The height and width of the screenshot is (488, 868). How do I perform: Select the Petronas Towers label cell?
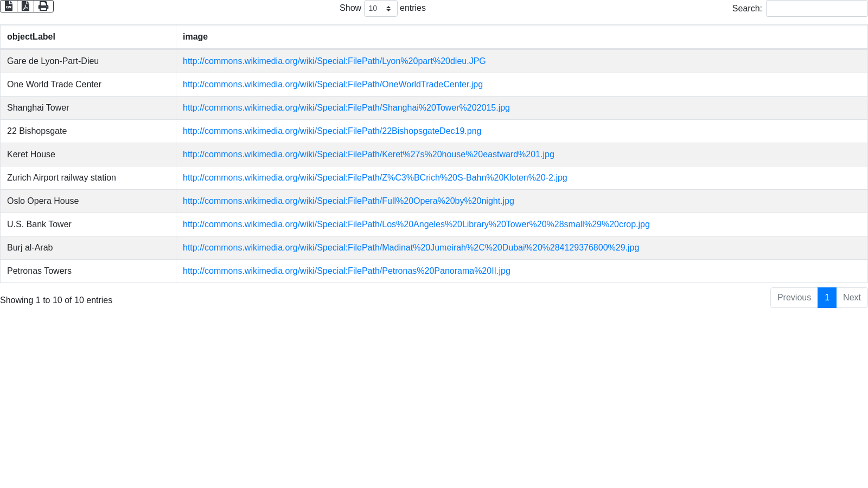point(88,271)
